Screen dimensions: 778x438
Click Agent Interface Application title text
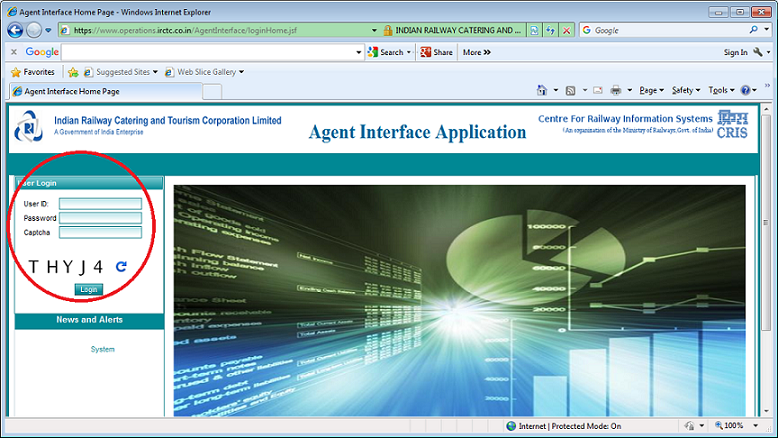[x=417, y=132]
